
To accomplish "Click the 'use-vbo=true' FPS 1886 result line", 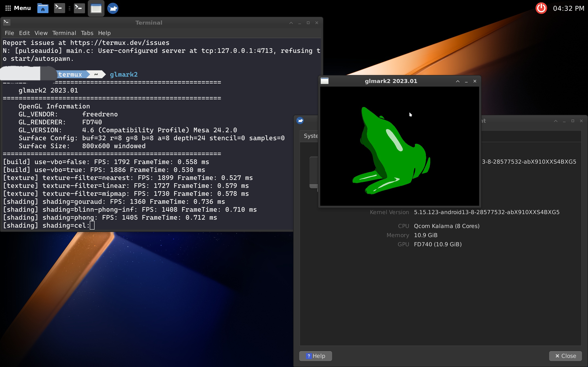I will pyautogui.click(x=104, y=170).
